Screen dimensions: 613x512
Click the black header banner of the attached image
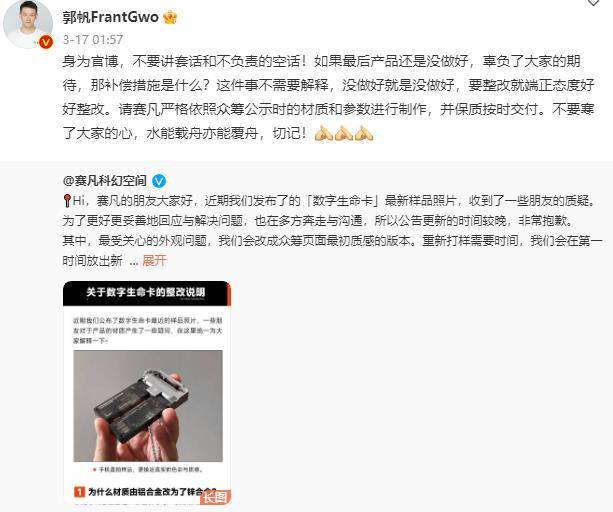tap(147, 293)
